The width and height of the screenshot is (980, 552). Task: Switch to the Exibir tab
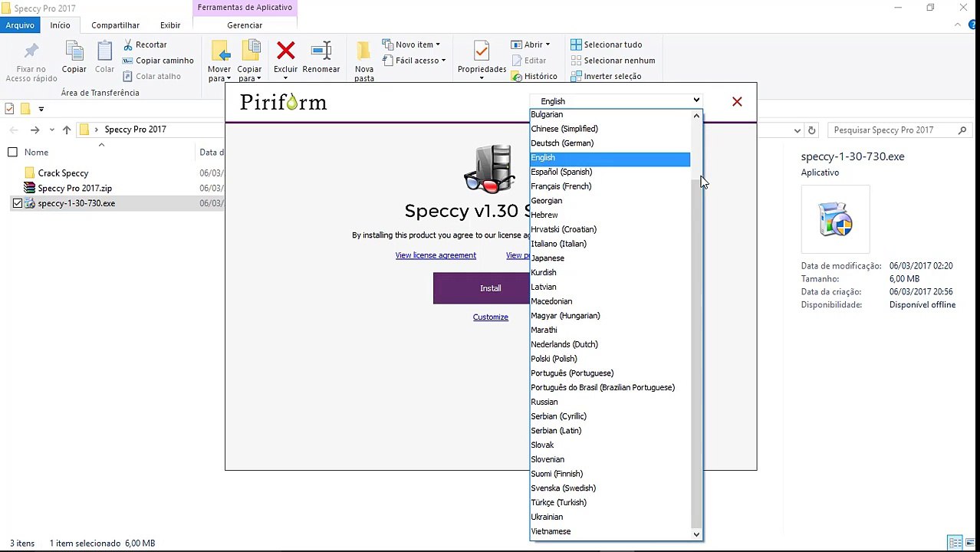pos(170,25)
